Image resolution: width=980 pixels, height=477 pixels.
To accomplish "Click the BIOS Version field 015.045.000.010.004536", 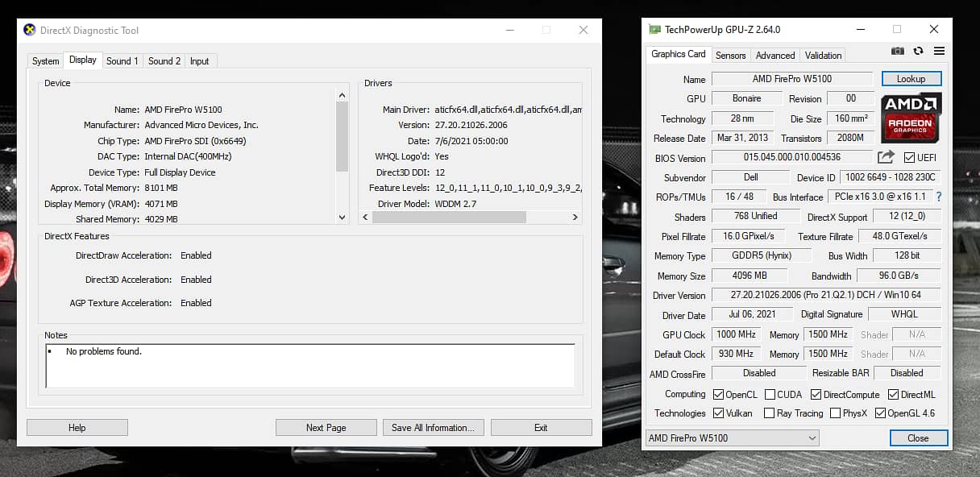I will [792, 158].
